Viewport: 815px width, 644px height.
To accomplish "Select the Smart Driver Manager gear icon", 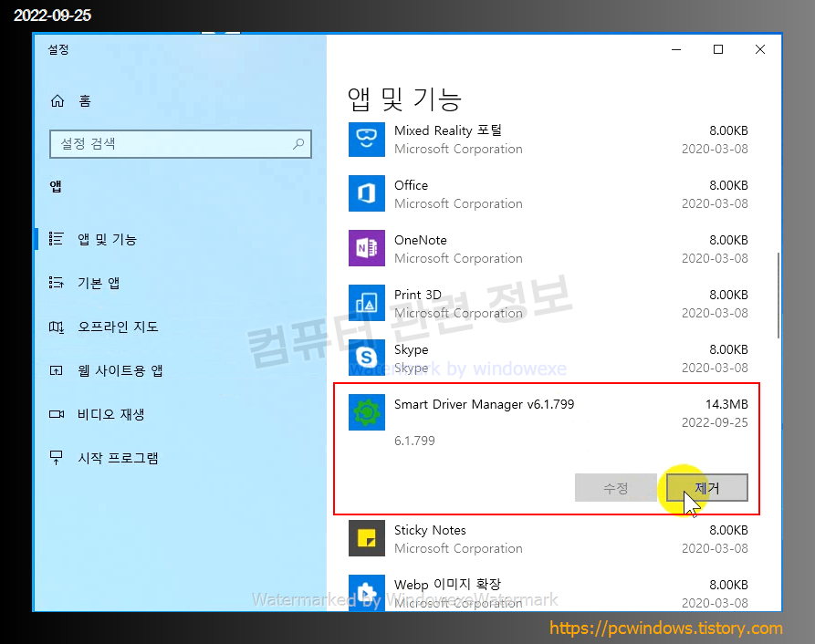I will [x=367, y=412].
